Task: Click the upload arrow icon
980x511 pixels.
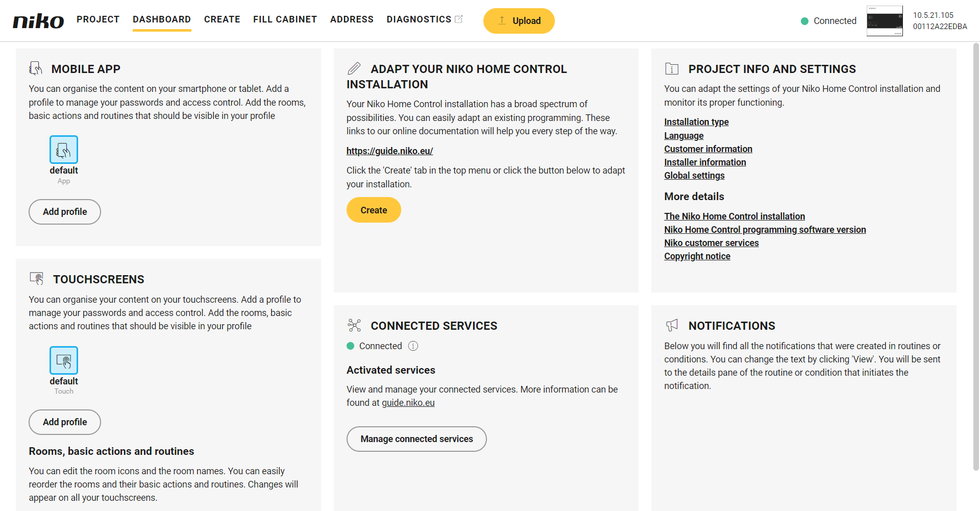Action: pyautogui.click(x=502, y=20)
